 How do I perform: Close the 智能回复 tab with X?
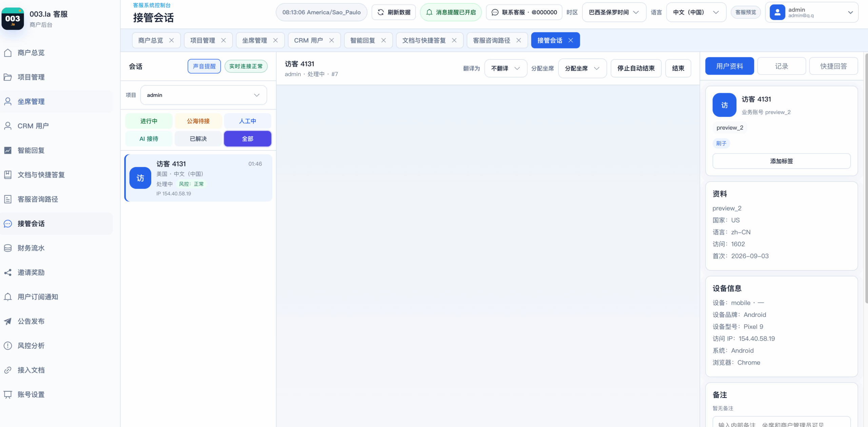click(x=383, y=40)
